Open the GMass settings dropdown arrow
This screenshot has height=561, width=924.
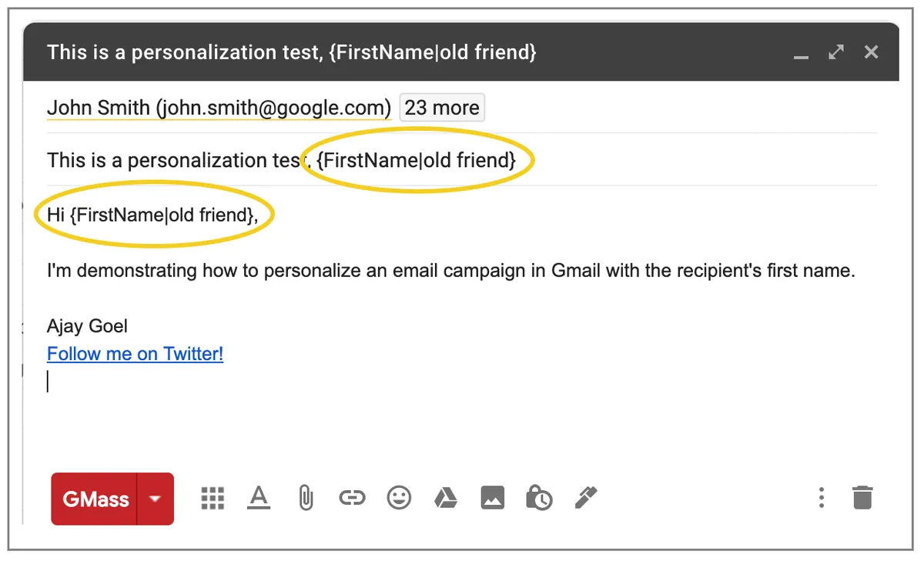156,499
